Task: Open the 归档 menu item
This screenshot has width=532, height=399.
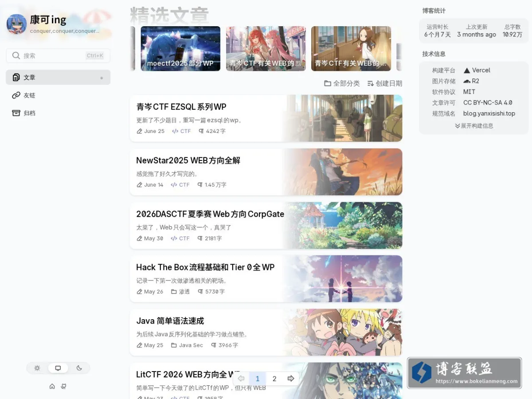Action: (x=58, y=113)
